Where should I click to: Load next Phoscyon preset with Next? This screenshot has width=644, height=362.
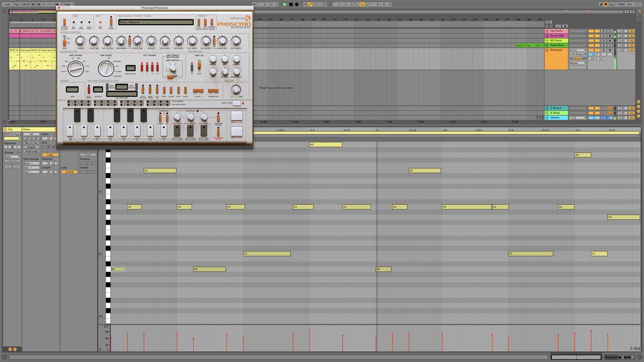click(x=204, y=21)
